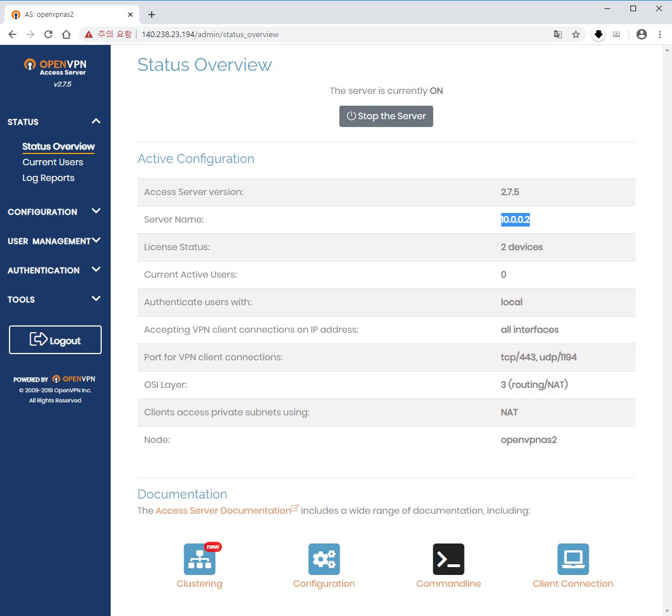Click the Commandline text link

point(448,584)
